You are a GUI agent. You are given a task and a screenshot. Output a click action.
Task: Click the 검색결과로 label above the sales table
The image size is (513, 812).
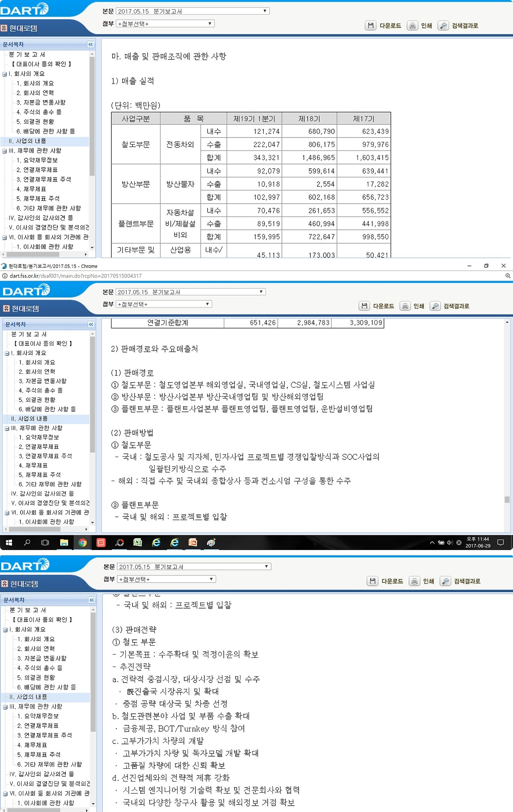pyautogui.click(x=465, y=26)
